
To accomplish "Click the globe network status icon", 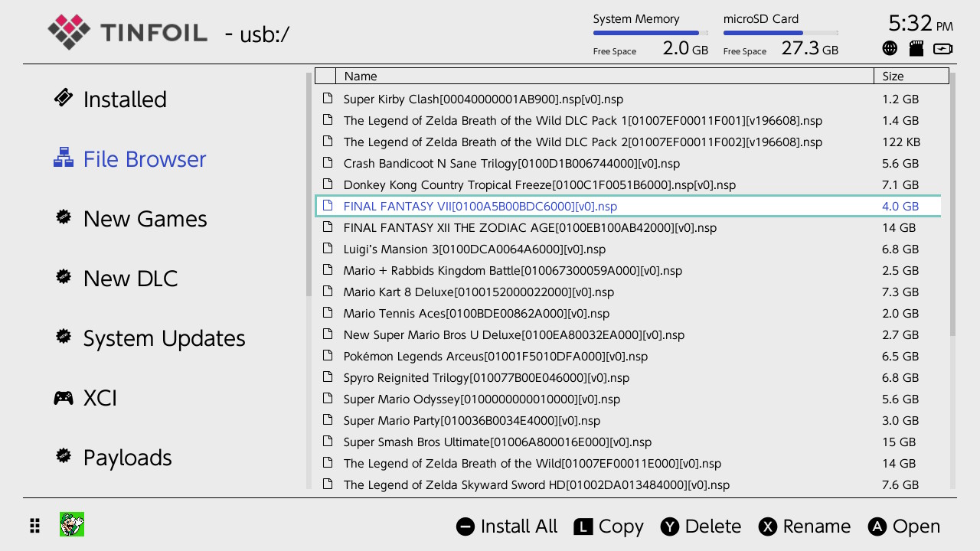I will [890, 48].
